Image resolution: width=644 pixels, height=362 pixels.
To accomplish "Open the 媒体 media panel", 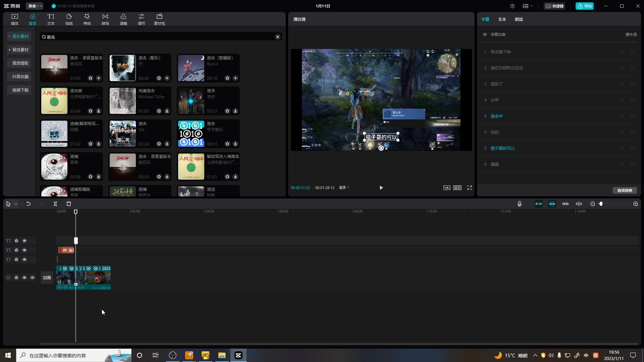I will pos(14,19).
